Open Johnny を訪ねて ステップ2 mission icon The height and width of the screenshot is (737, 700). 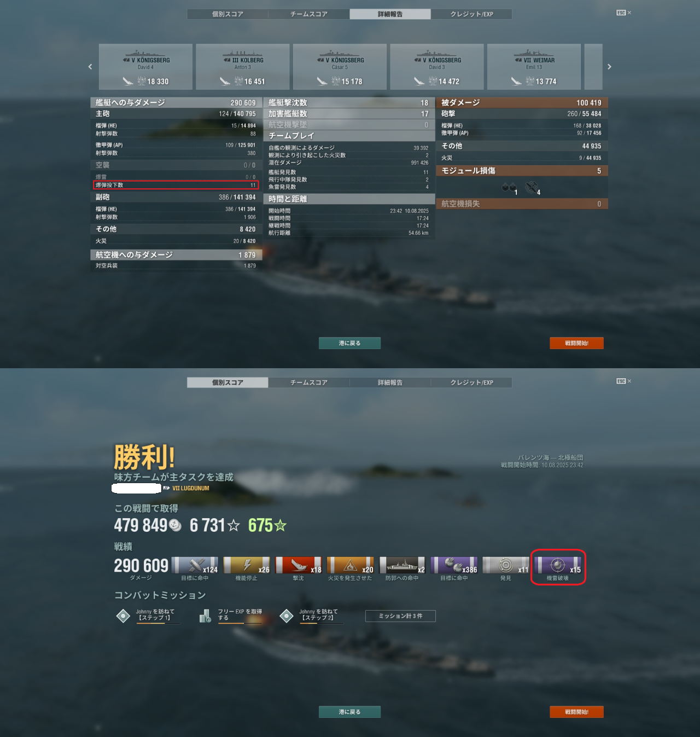point(287,616)
